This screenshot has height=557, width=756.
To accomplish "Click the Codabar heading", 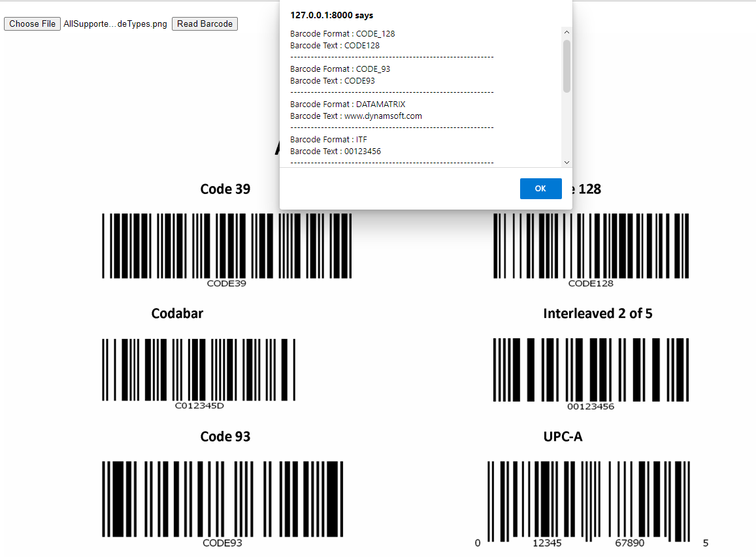I will (177, 313).
